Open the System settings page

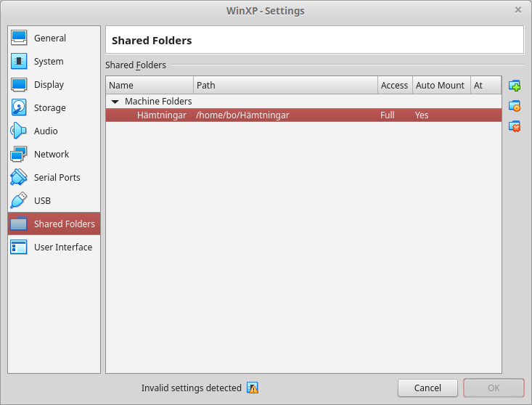pos(54,61)
